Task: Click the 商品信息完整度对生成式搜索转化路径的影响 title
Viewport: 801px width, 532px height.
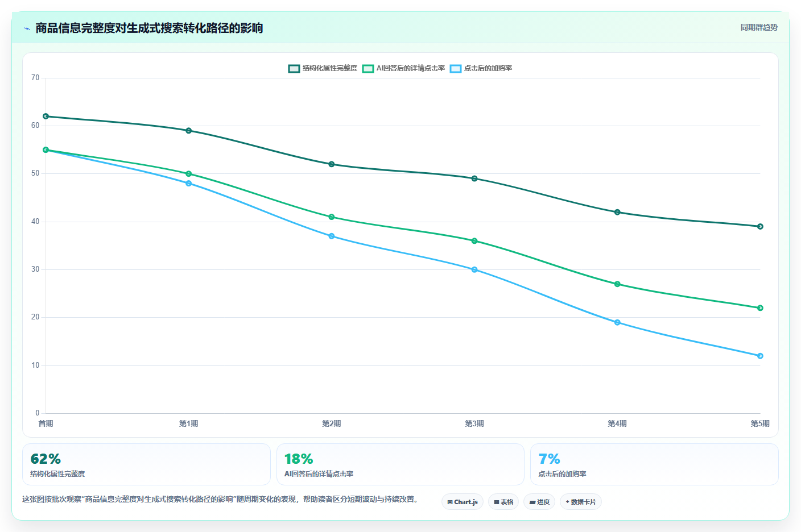Action: [x=149, y=28]
